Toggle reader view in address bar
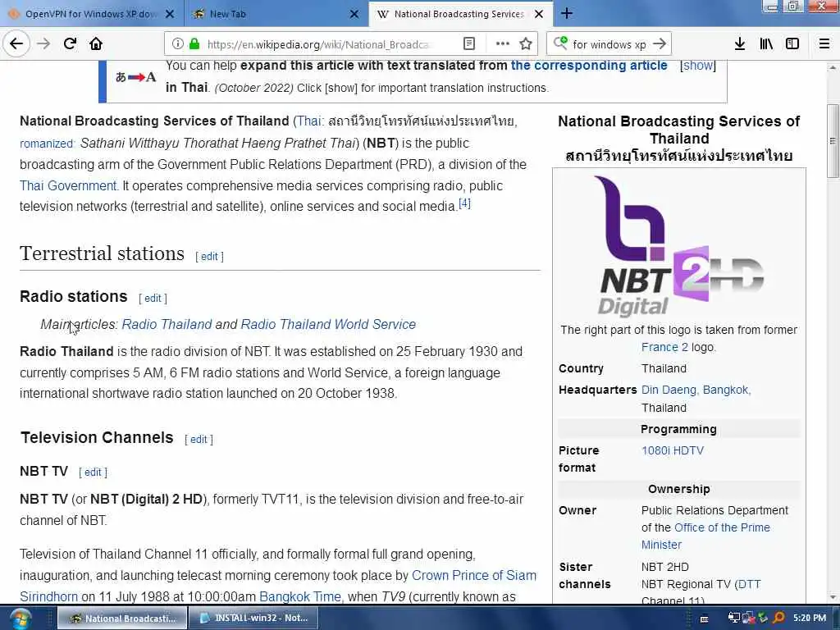The width and height of the screenshot is (840, 630). (468, 43)
